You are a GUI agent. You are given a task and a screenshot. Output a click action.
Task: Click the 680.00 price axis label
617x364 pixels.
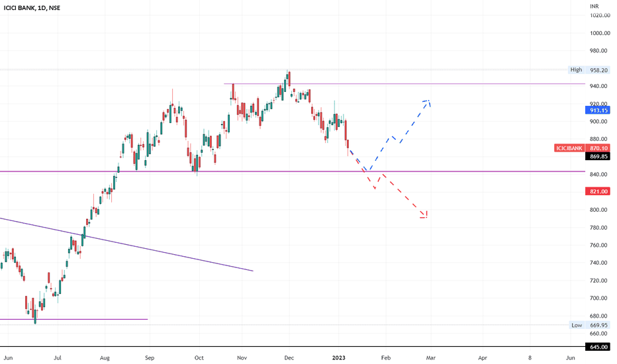(x=600, y=316)
